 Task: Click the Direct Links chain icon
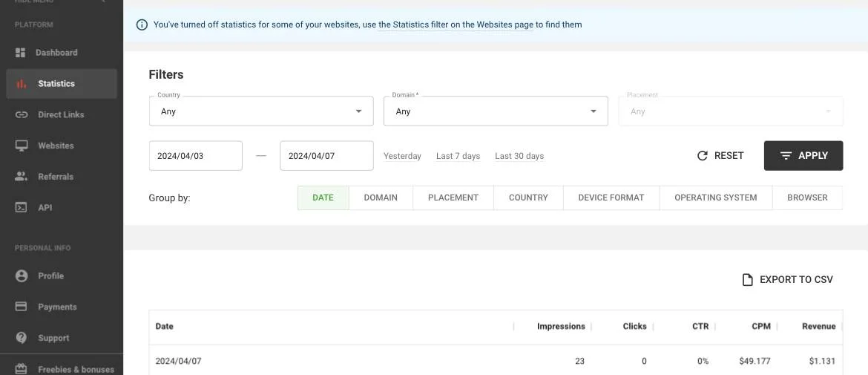(x=21, y=114)
